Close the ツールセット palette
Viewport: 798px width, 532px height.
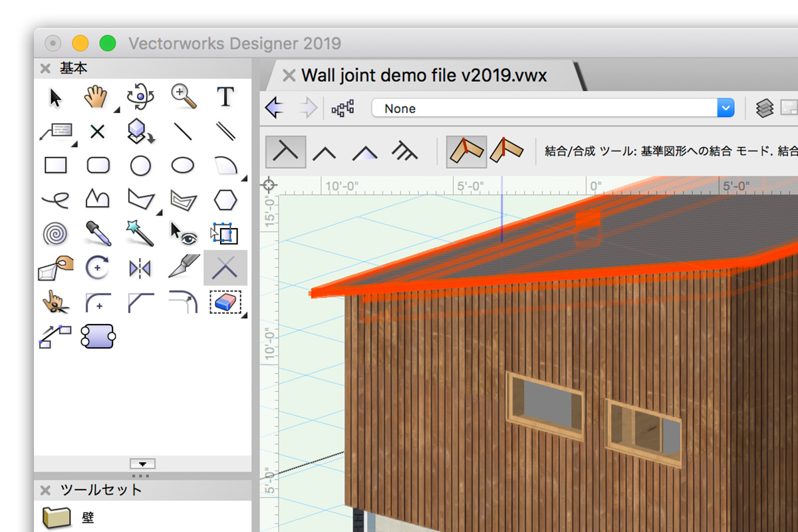coord(45,490)
